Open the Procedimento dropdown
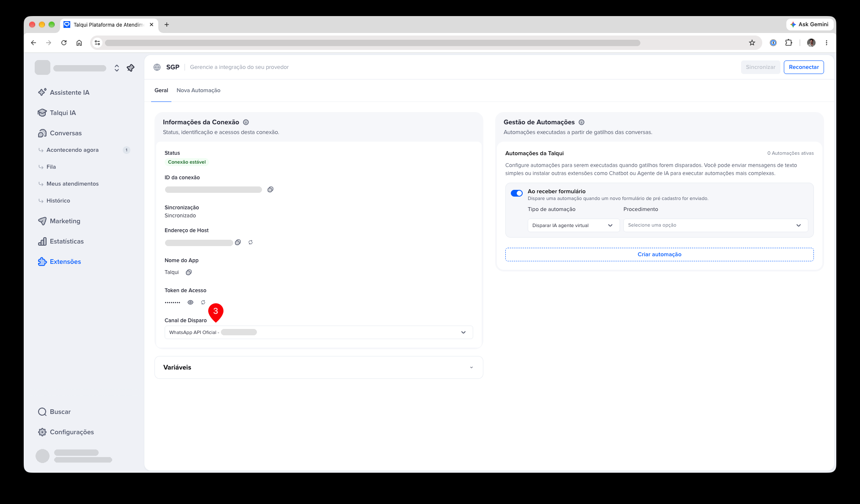Screen dimensions: 860x504 716,225
